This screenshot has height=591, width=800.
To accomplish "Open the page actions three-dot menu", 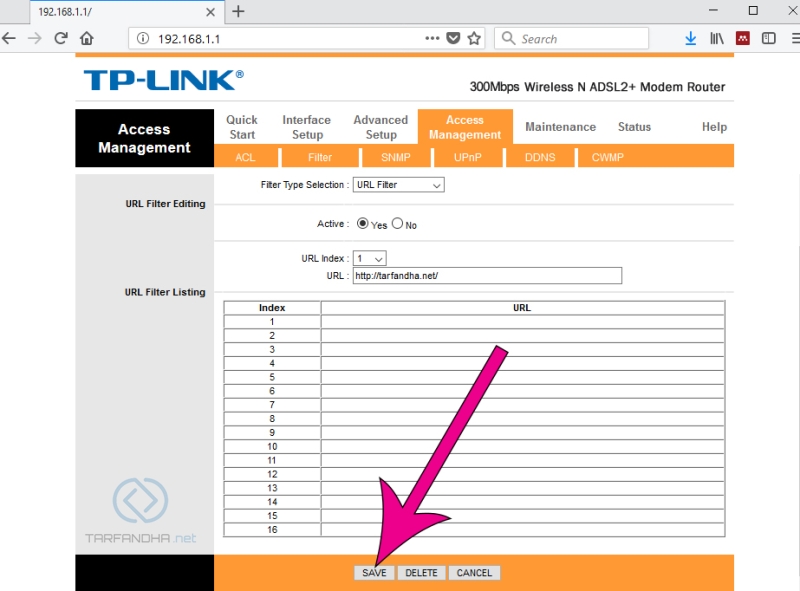I will (x=432, y=38).
